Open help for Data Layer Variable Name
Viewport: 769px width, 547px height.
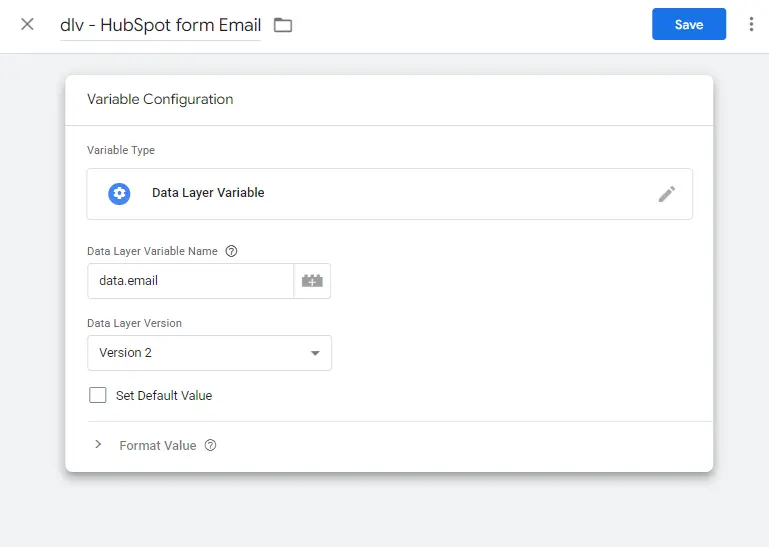tap(232, 251)
